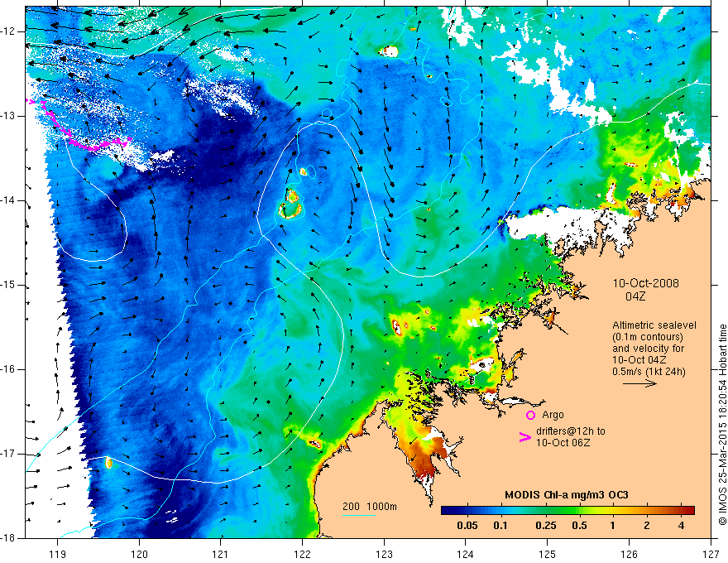Click the 0.5 colorbar tick label

(579, 526)
